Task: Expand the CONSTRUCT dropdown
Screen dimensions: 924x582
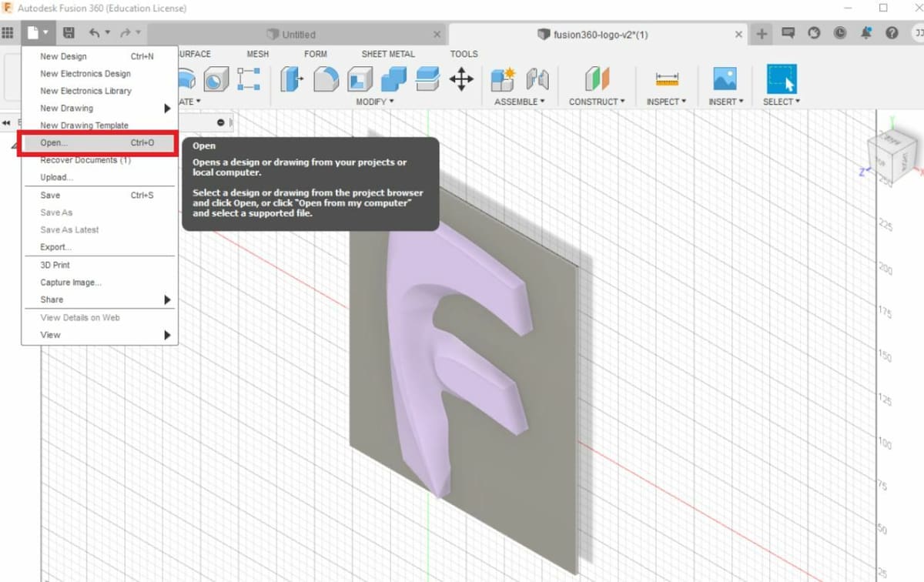Action: click(597, 102)
